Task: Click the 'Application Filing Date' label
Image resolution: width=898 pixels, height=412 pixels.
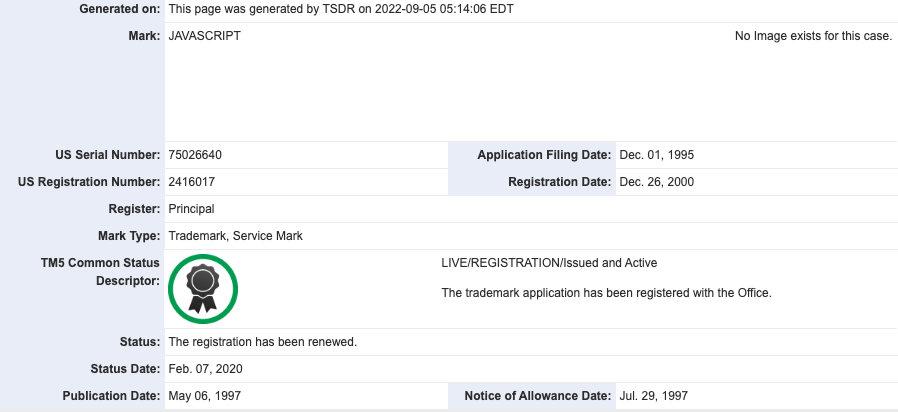Action: (x=544, y=155)
